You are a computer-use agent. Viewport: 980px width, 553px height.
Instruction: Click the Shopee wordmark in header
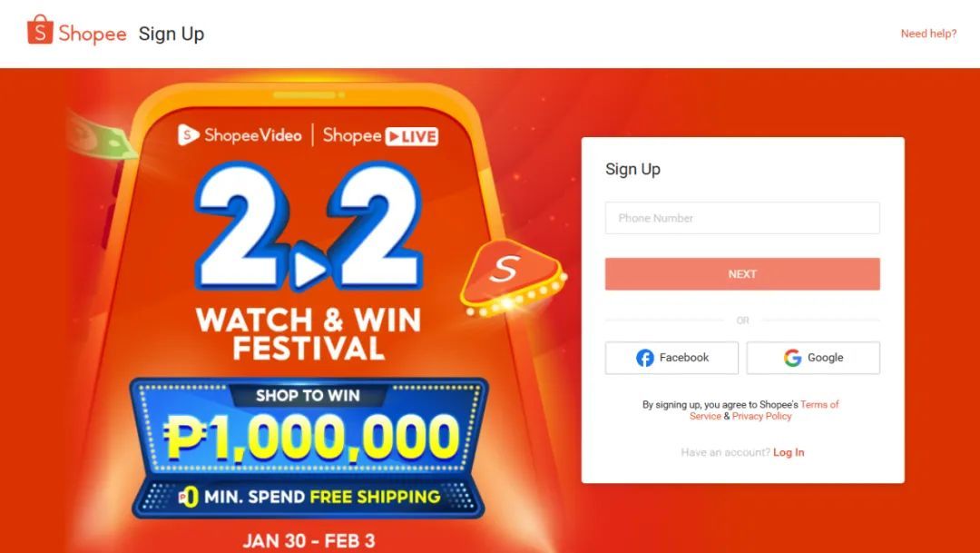point(93,34)
